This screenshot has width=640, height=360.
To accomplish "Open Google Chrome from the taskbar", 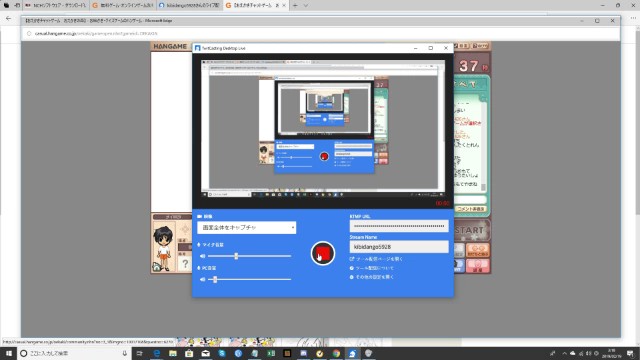I will (336, 353).
